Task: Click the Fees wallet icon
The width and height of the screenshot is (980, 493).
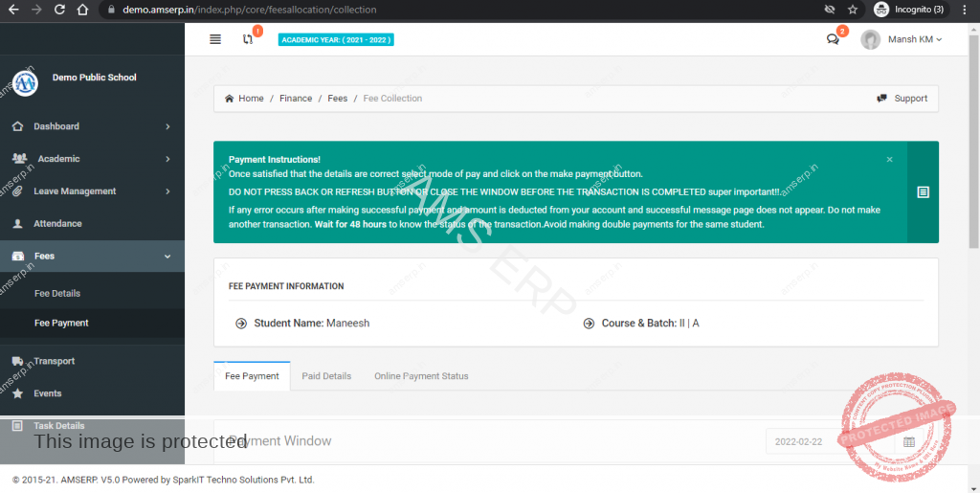Action: [x=18, y=257]
